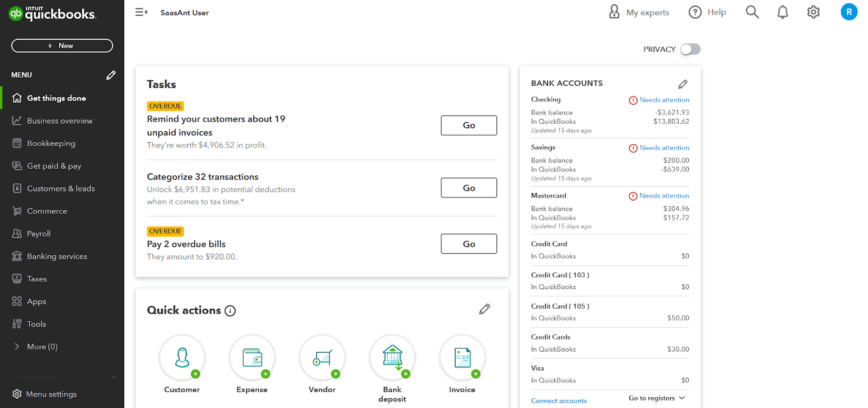Open Menu settings text link

tap(52, 394)
